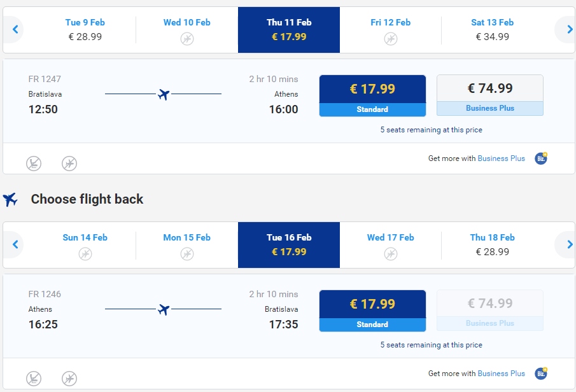Choose Standard fare € 17.99 for FR 1246
This screenshot has height=392, width=576.
click(372, 311)
